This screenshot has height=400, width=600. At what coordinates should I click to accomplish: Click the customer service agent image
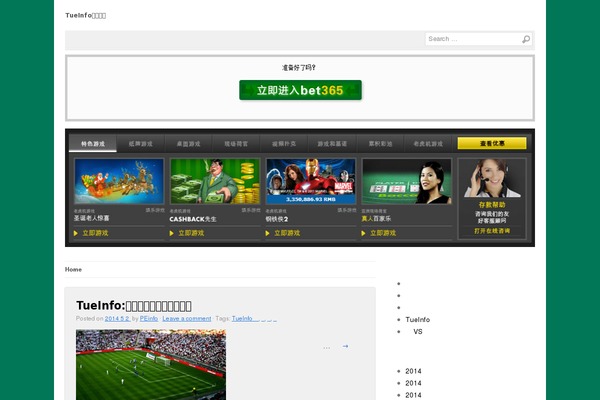tap(492, 178)
